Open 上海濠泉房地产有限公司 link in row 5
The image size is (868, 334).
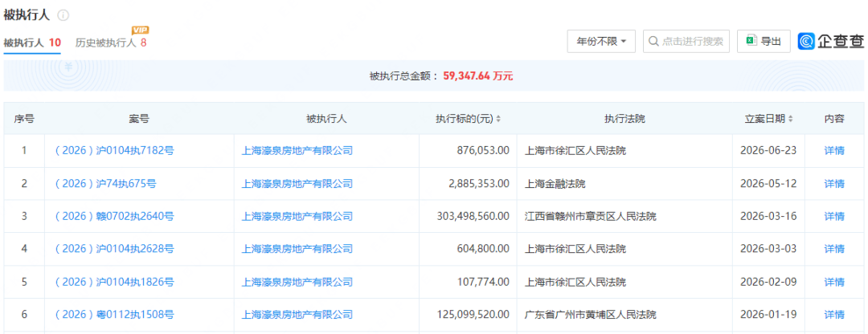(297, 282)
